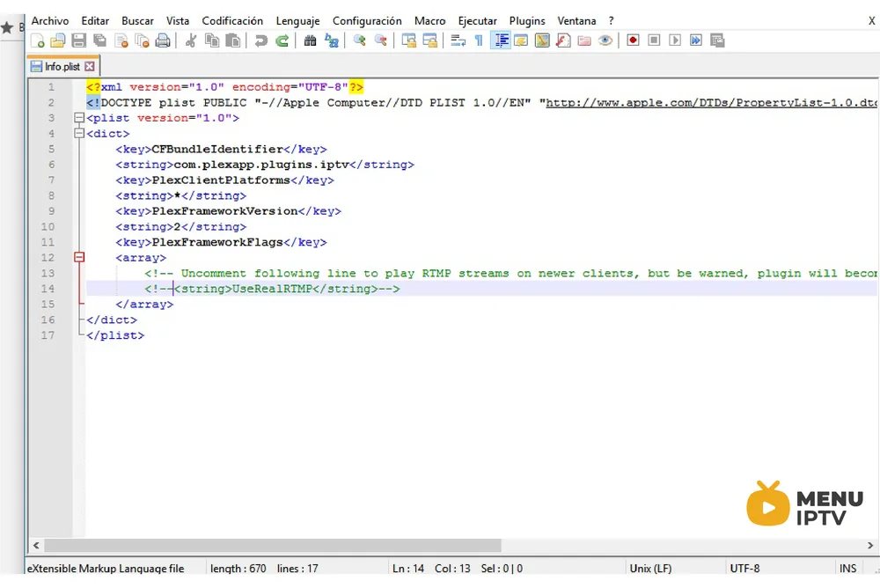Click the Save All icon
The height and width of the screenshot is (588, 880).
[100, 40]
